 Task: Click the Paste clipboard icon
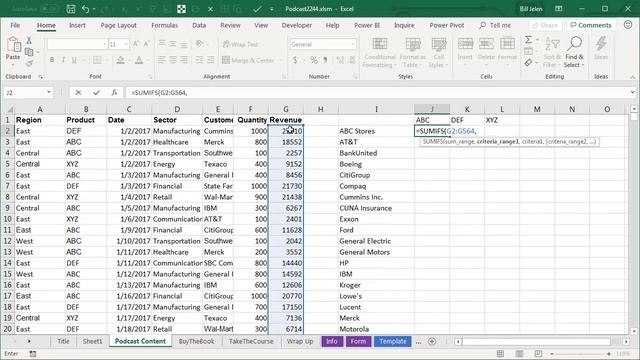click(13, 44)
